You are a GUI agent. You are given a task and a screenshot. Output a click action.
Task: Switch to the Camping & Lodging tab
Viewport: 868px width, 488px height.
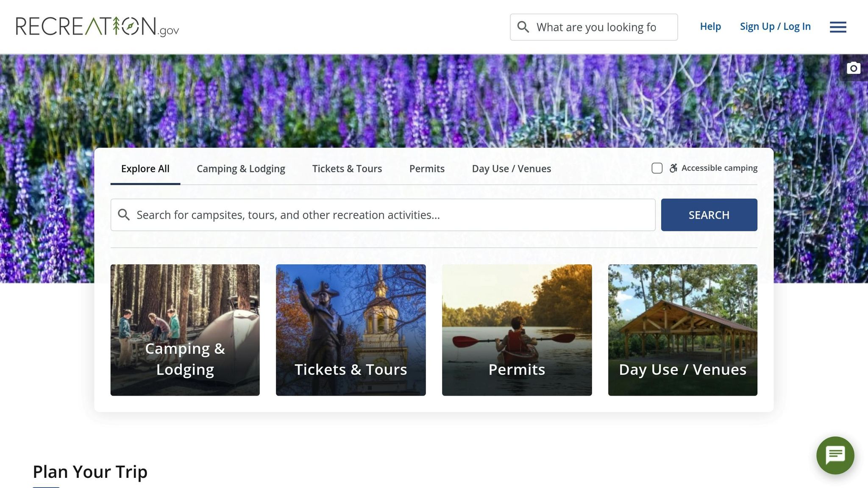click(241, 169)
